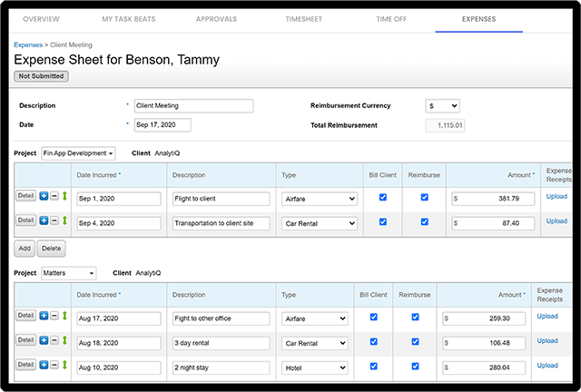Toggle Bill Client for 2 night stay
This screenshot has height=392, width=581.
pos(374,366)
